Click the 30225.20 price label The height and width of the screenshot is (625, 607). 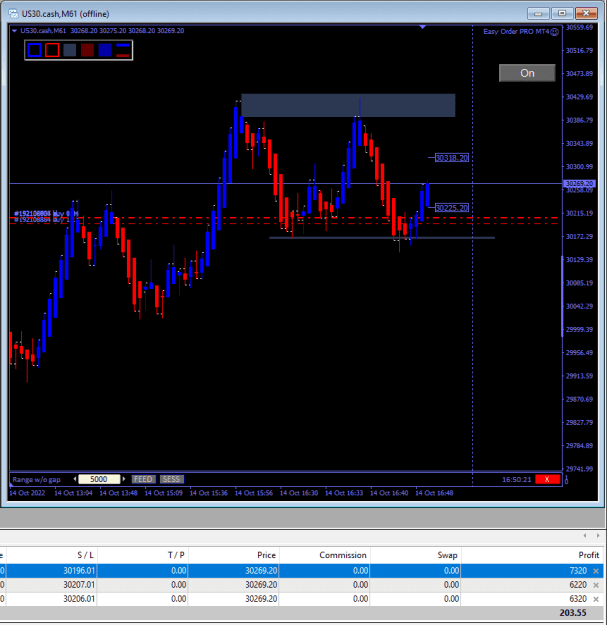452,208
